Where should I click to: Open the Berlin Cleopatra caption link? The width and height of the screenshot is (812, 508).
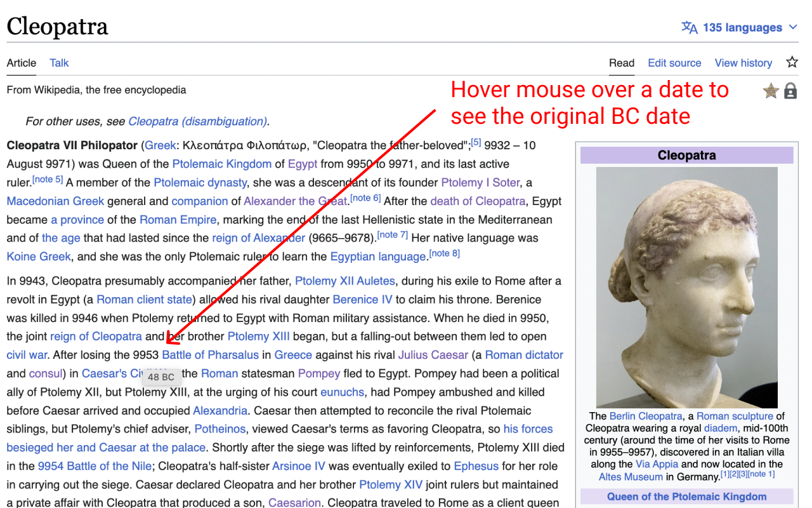click(x=645, y=416)
